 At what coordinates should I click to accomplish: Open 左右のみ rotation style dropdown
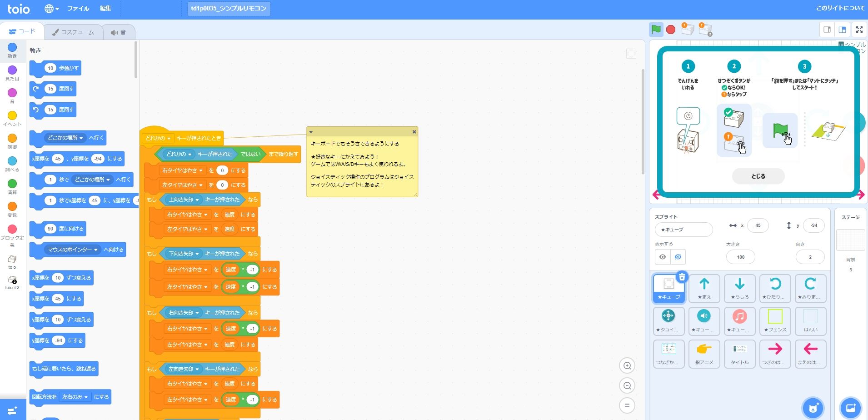pos(75,397)
